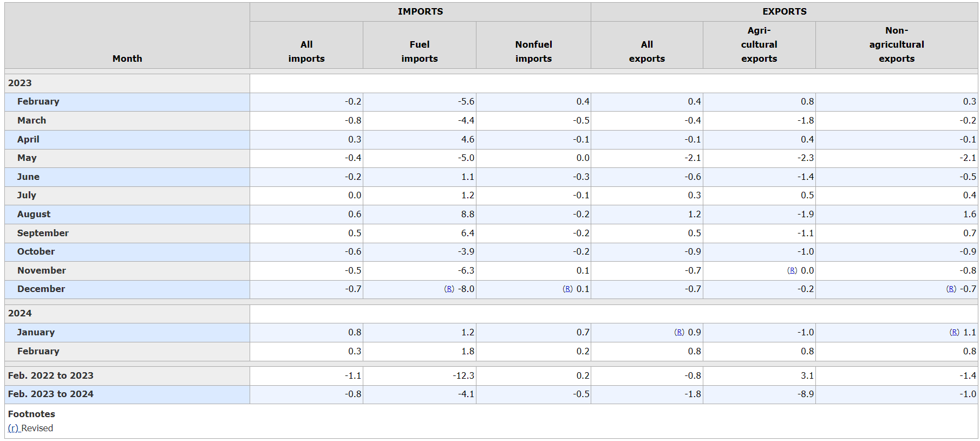
Task: Select the Agricultural exports column header
Action: coord(759,44)
